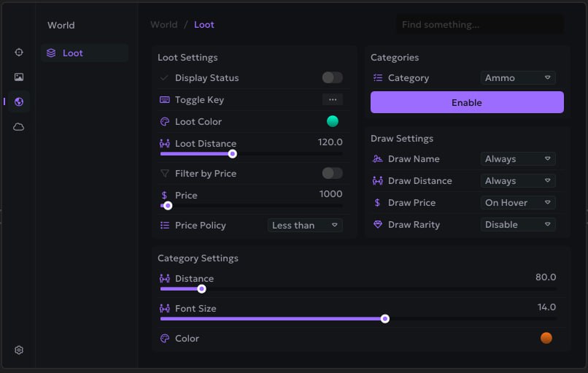Image resolution: width=588 pixels, height=373 pixels.
Task: Expand the Draw Rarity dropdown
Action: [x=518, y=225]
